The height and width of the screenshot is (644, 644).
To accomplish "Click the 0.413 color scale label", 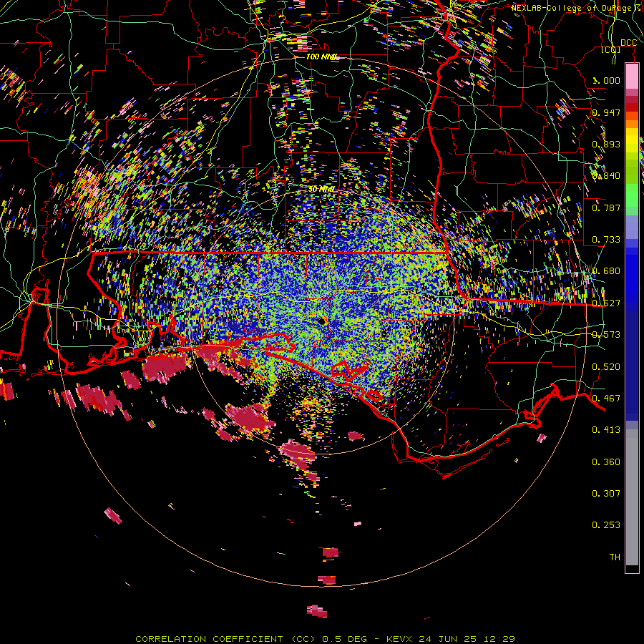I will click(x=606, y=430).
